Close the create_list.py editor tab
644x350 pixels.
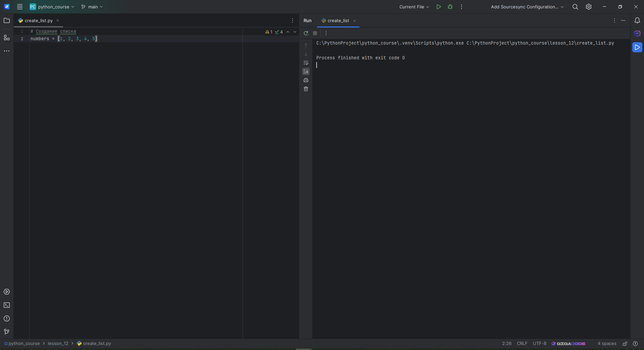[57, 20]
